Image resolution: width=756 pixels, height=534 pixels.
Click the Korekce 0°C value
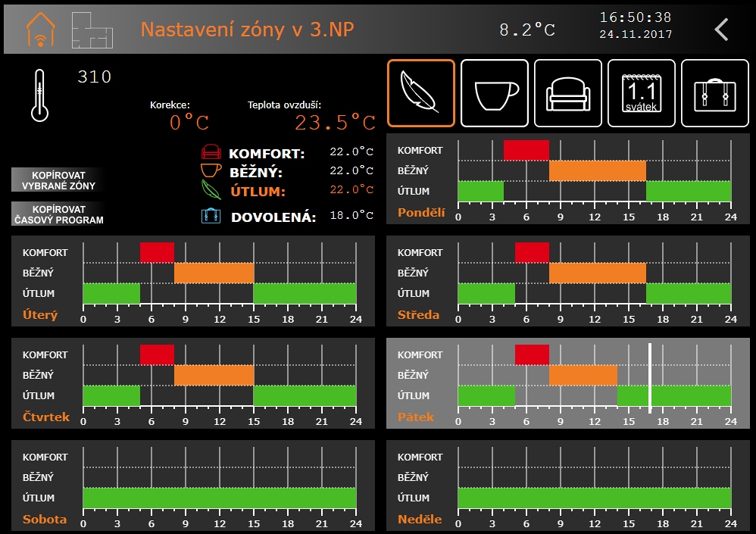pos(189,123)
